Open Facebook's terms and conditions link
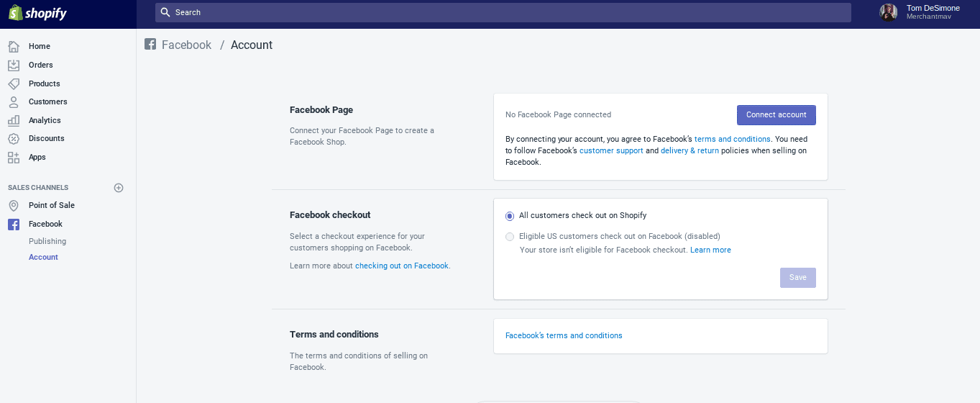Viewport: 980px width, 403px height. click(564, 336)
